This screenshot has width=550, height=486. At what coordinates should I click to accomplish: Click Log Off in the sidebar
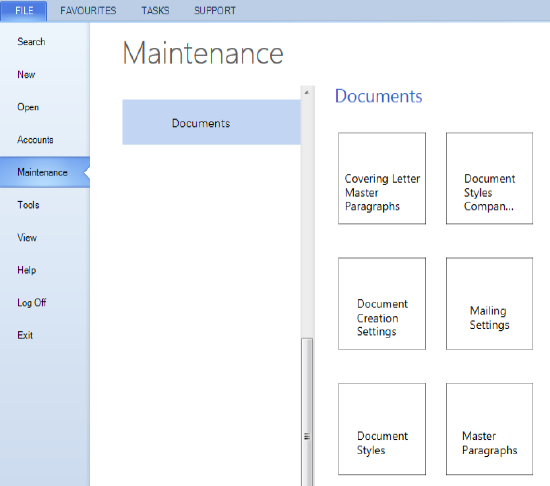pyautogui.click(x=45, y=303)
